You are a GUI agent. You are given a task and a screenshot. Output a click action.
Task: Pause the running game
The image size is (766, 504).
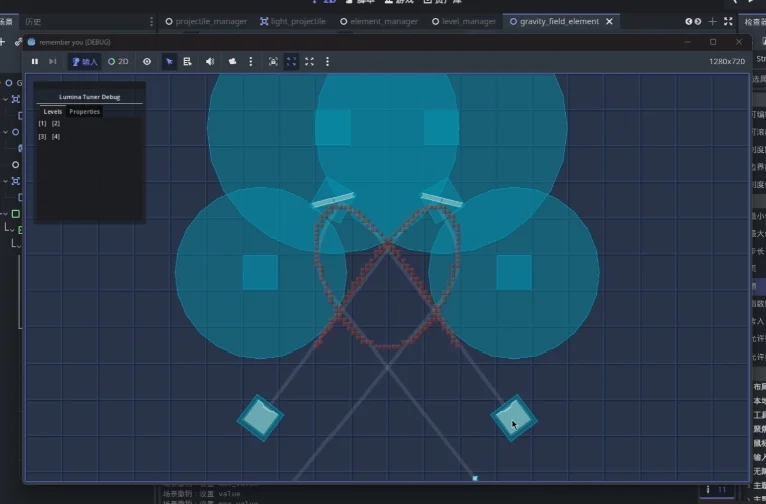[x=35, y=61]
